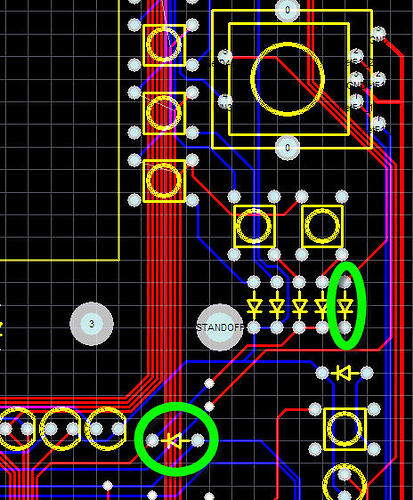Click the middle round component at bottom-left
The height and width of the screenshot is (500, 413).
click(61, 429)
